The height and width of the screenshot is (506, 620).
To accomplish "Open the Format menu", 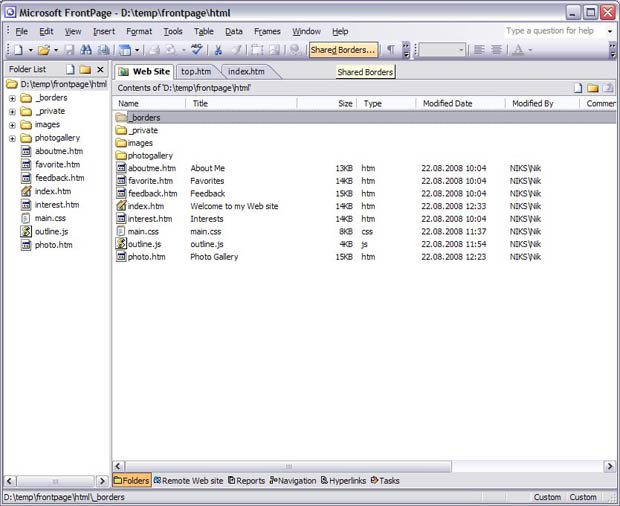I will click(x=139, y=31).
